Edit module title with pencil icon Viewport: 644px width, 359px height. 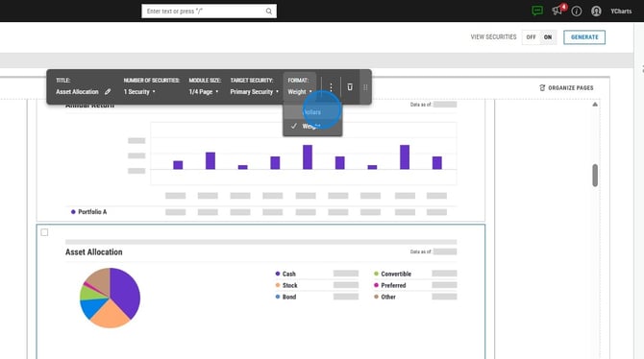(108, 91)
